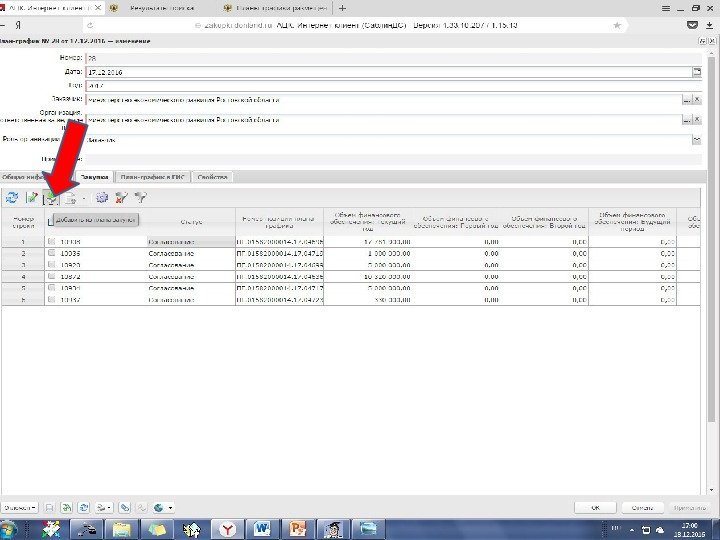The image size is (720, 540).
Task: Reload the page via address bar refresh
Action: (x=90, y=25)
